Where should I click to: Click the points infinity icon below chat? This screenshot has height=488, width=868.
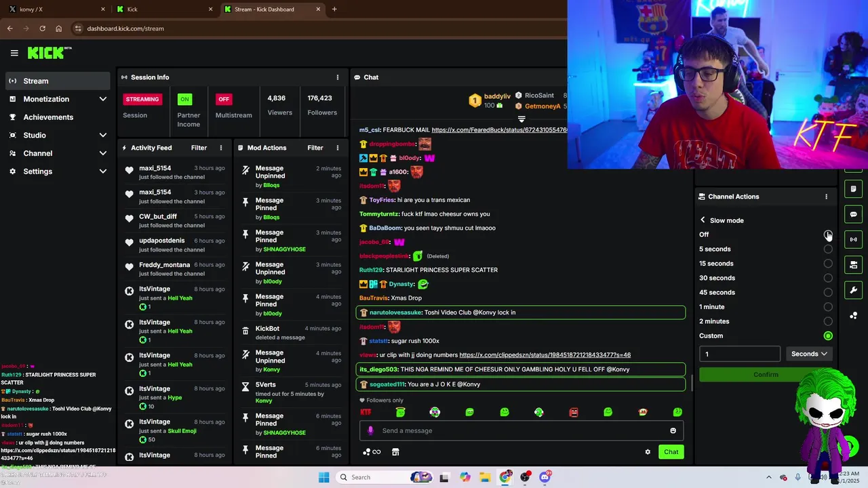pos(372,452)
